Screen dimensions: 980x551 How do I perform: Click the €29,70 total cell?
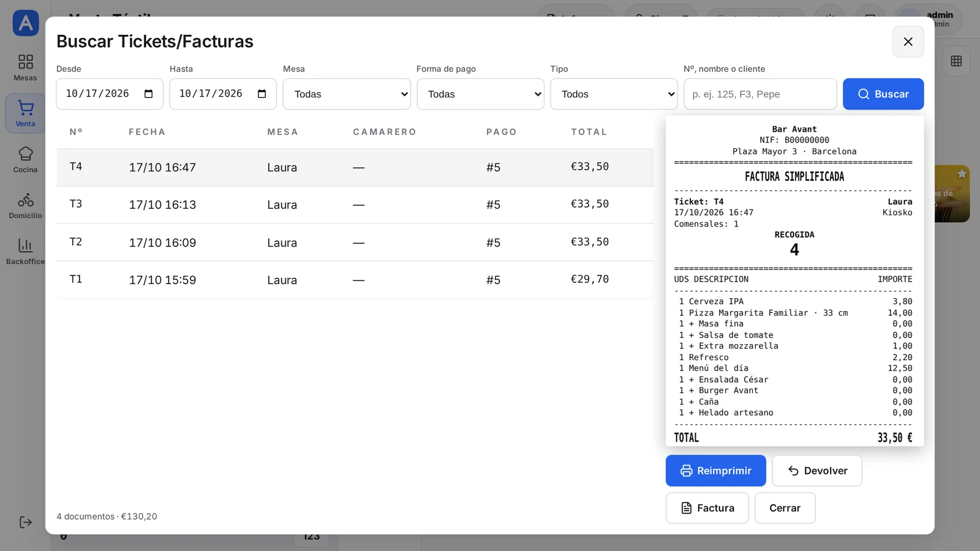[x=590, y=279]
